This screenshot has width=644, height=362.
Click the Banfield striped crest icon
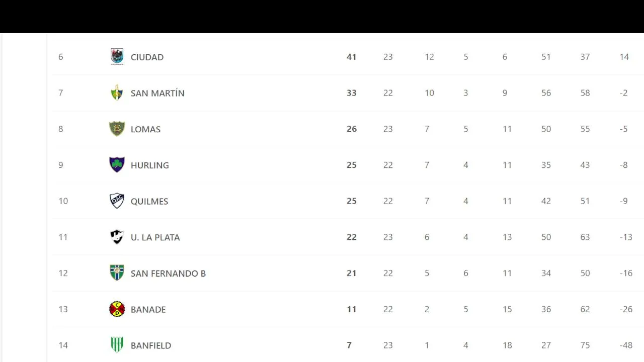(x=117, y=345)
